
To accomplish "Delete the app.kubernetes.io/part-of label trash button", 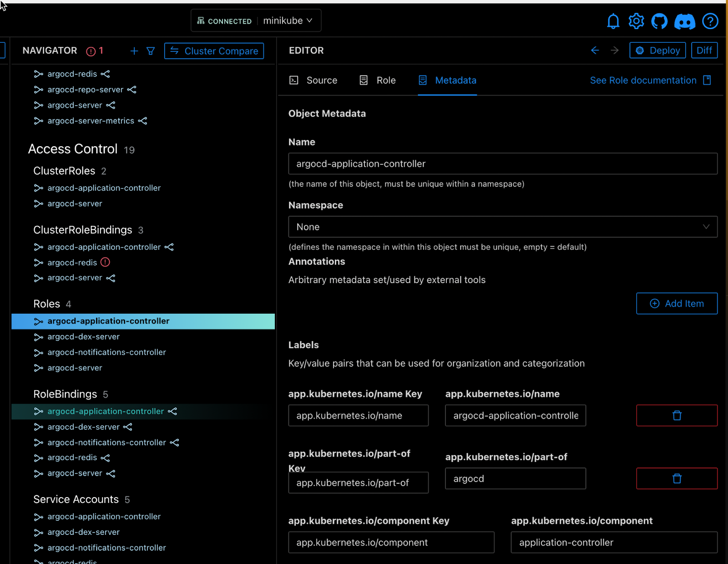I will click(677, 478).
